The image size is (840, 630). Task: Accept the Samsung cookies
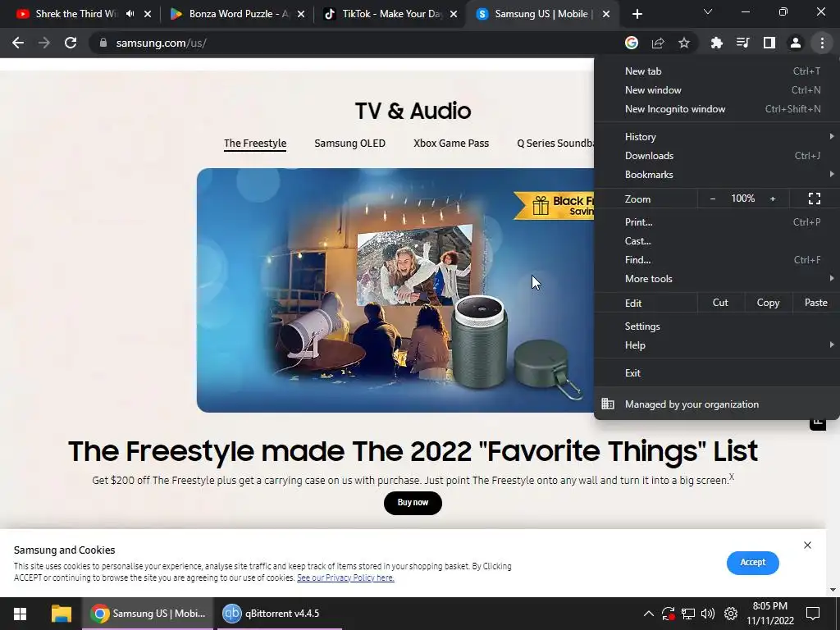point(753,563)
